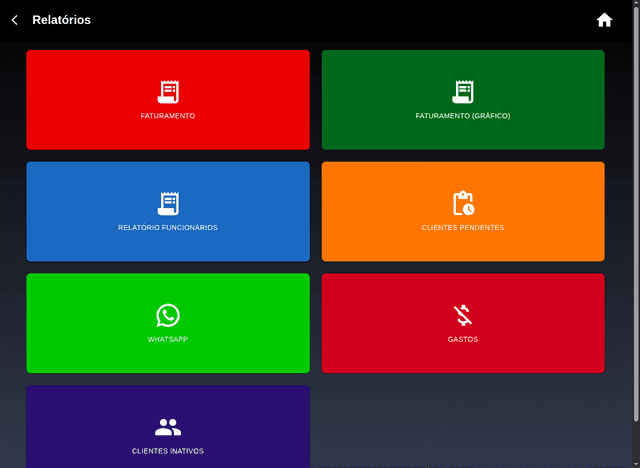640x468 pixels.
Task: Go back using the arrow beside Relatórios
Action: point(14,20)
